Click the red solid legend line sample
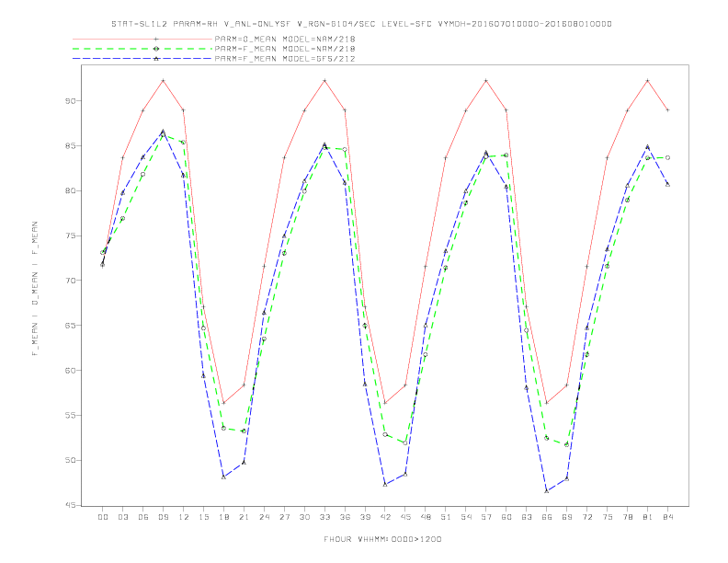 pos(142,39)
